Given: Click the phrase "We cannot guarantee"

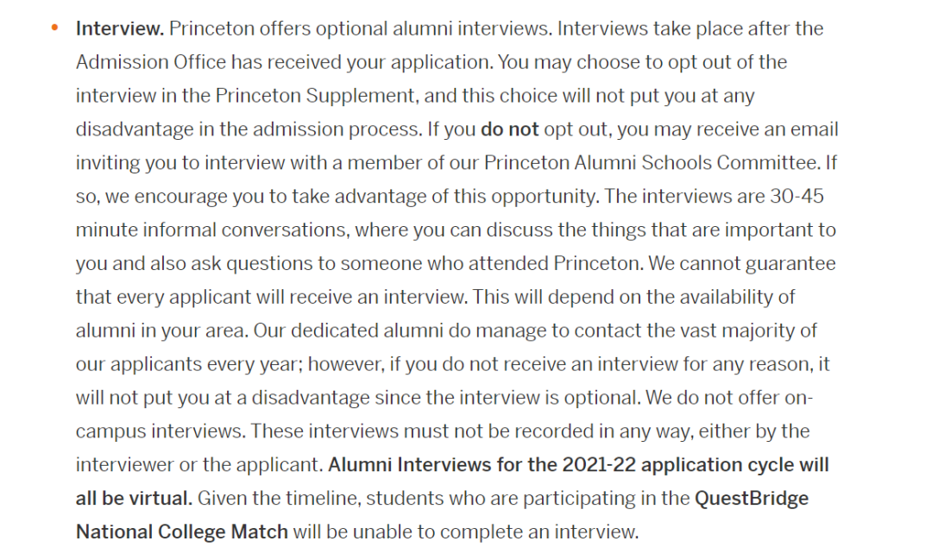Looking at the screenshot, I should click(x=742, y=263).
